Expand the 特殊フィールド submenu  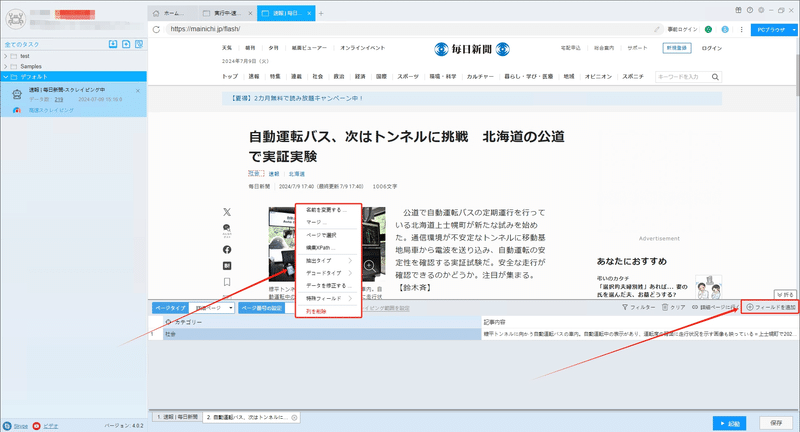tap(328, 298)
